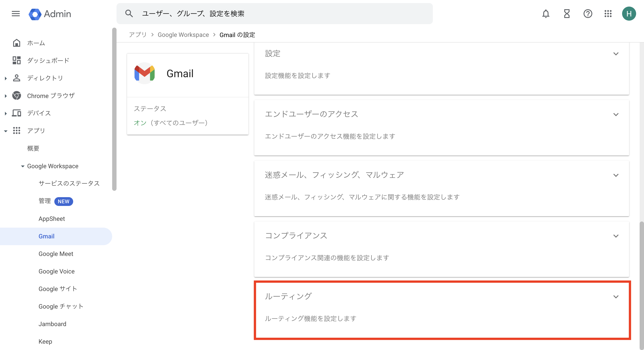Collapse the アプリ tree arrow

(x=5, y=131)
